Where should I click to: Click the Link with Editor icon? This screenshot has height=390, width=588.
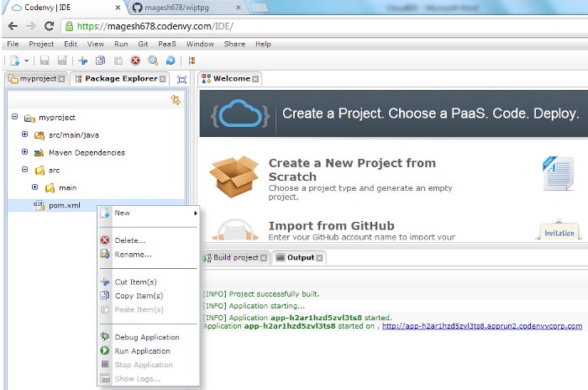pyautogui.click(x=176, y=100)
